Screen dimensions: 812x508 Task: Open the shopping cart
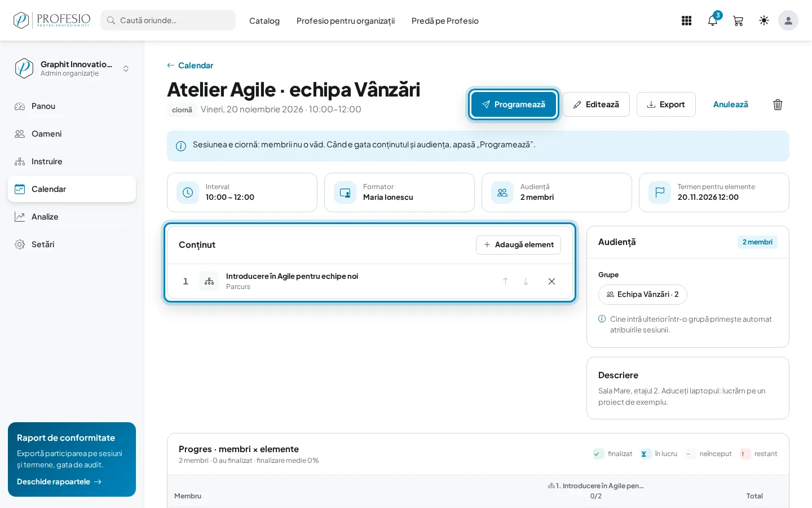pyautogui.click(x=738, y=21)
